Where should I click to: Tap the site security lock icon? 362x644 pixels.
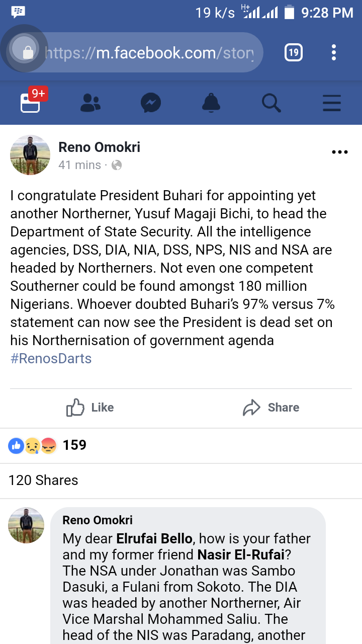(x=28, y=52)
